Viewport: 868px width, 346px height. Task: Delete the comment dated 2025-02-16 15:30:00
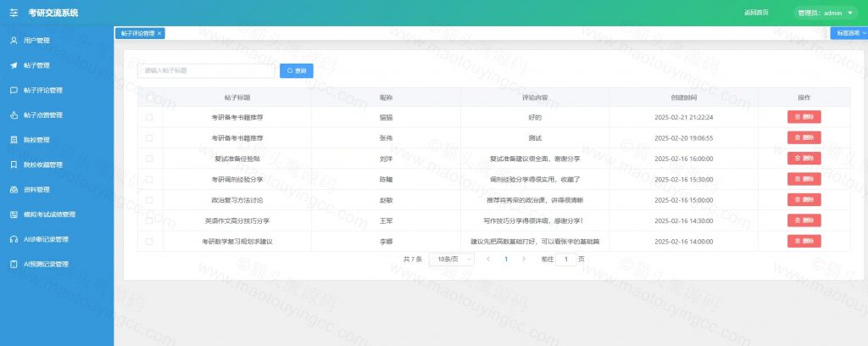(x=804, y=179)
